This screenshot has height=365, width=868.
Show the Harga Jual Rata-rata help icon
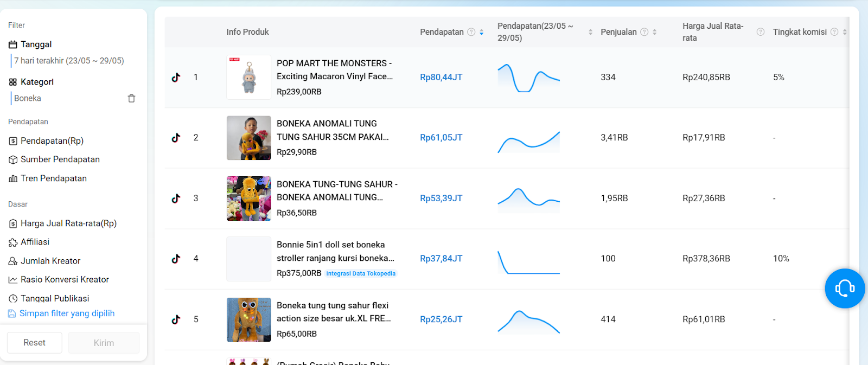click(761, 32)
